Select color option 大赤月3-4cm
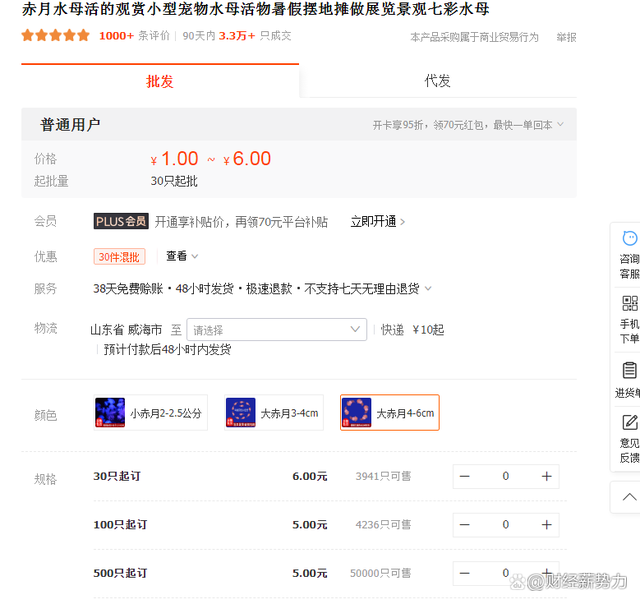Viewport: 640px width, 604px height. pos(273,413)
